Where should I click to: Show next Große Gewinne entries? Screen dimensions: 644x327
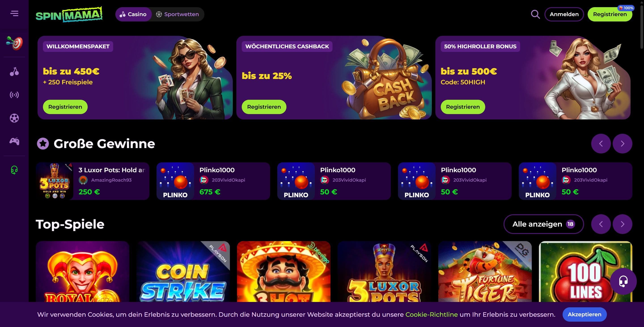[x=623, y=144]
